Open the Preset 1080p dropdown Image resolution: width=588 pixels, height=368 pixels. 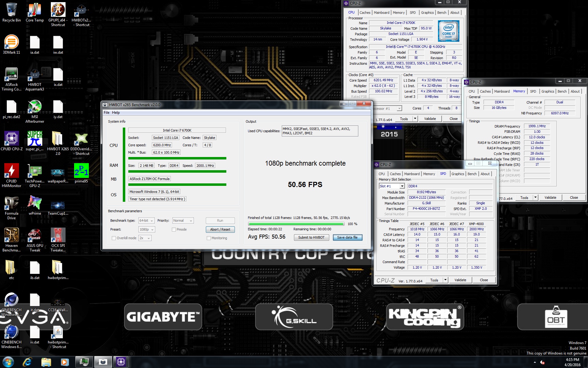(x=147, y=229)
